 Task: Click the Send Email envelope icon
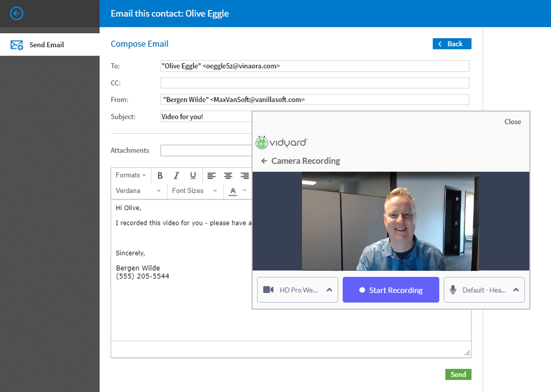17,45
